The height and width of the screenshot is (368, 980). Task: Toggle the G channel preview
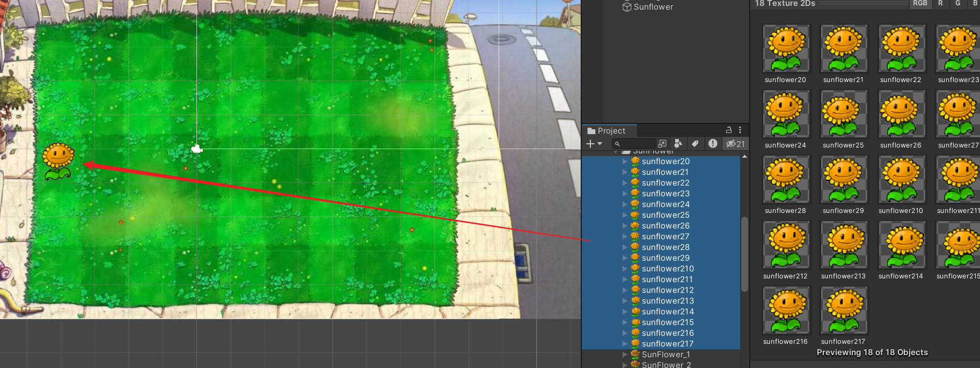pos(958,3)
